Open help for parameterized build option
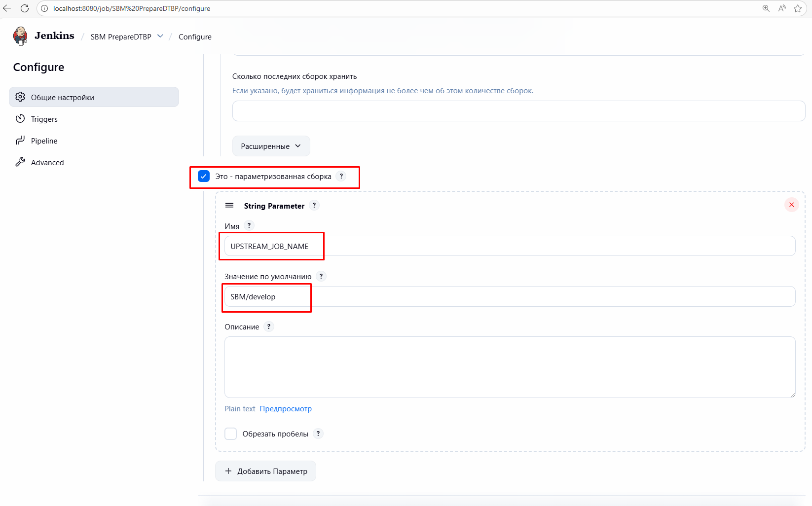The width and height of the screenshot is (812, 506). (x=341, y=176)
